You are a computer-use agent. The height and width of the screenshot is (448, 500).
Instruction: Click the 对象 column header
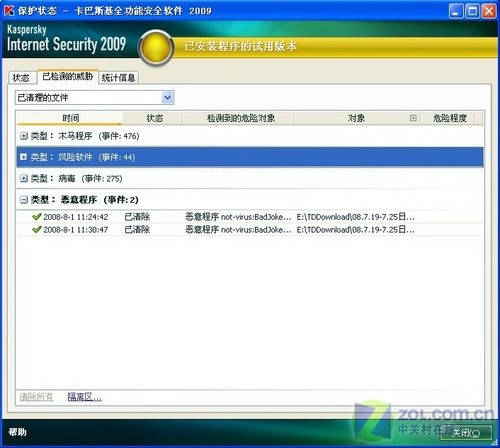pyautogui.click(x=356, y=118)
